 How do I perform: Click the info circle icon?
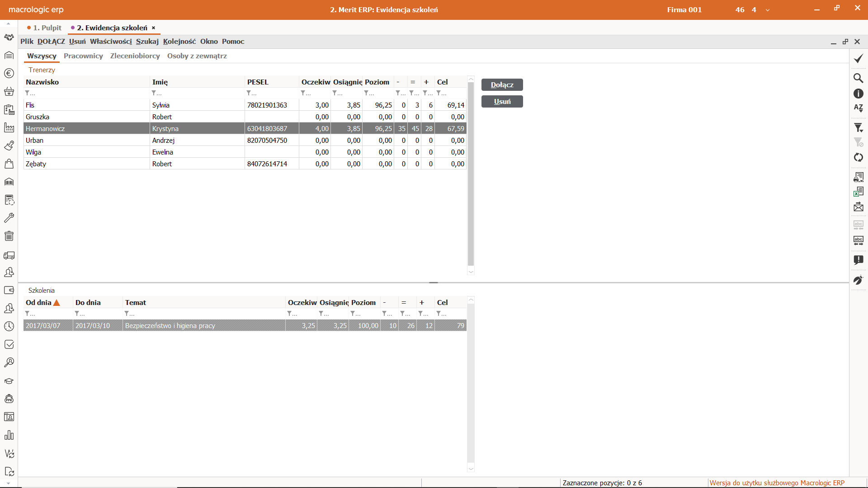pyautogui.click(x=858, y=94)
